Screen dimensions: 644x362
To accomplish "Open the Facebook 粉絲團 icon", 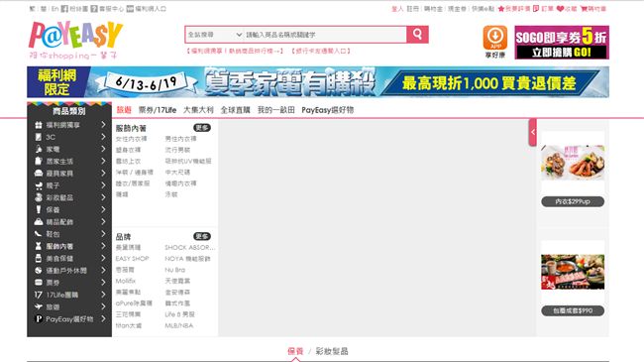I will (x=64, y=9).
